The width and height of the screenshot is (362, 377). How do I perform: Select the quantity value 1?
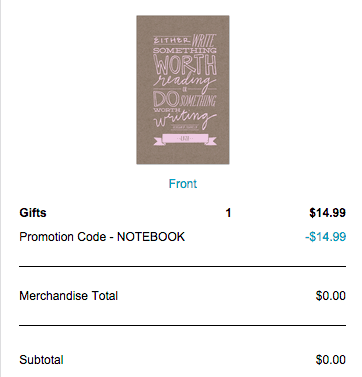(228, 213)
